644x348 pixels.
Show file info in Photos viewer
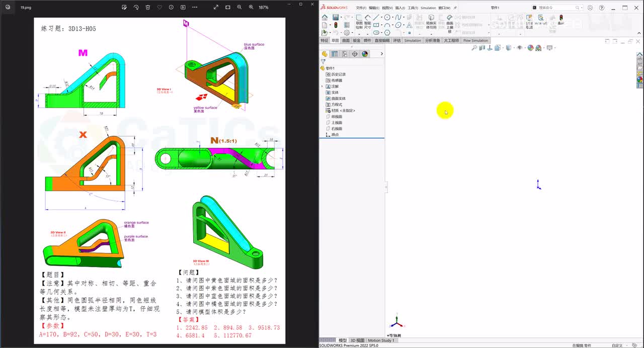[x=171, y=8]
